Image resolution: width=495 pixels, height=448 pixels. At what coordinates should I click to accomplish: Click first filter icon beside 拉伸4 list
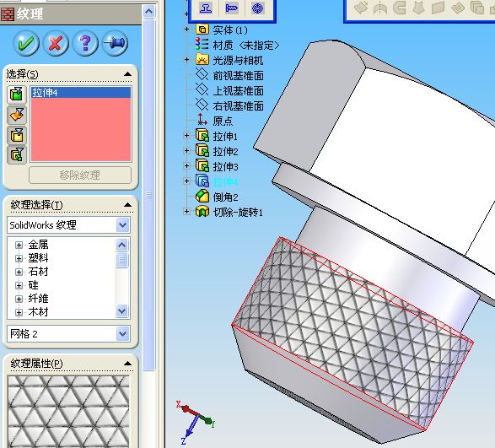click(17, 94)
